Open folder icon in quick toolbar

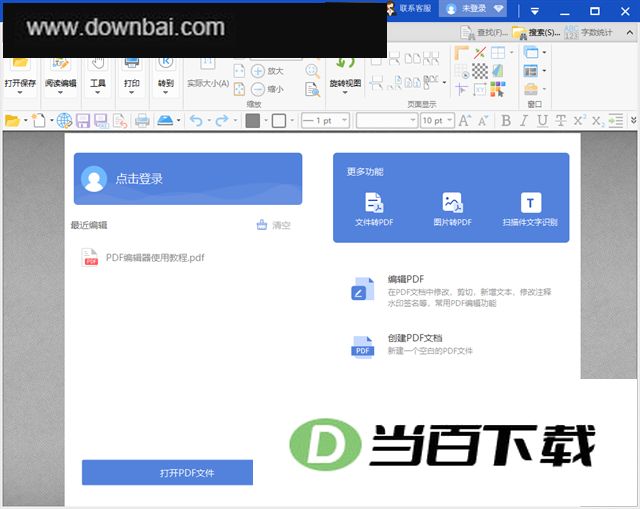point(12,121)
